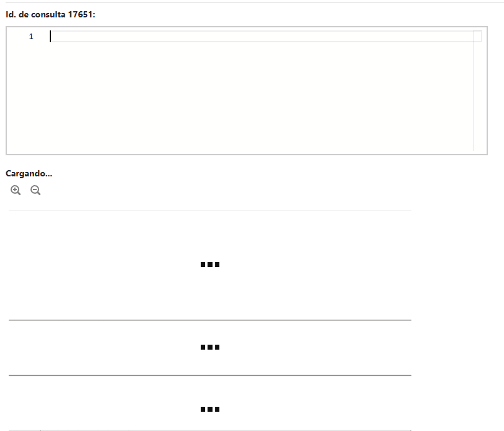Click the thin line above the zoom panel
Viewport: 504px width, 431px height.
(x=210, y=211)
